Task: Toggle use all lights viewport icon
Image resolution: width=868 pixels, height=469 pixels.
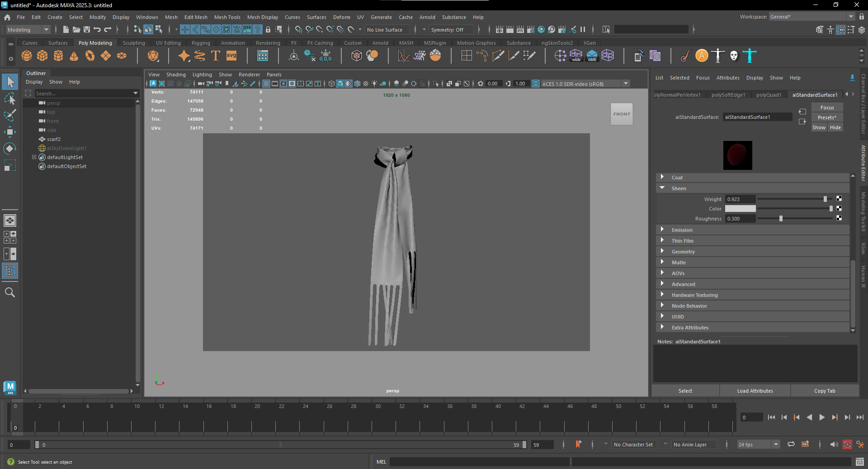Action: point(374,84)
